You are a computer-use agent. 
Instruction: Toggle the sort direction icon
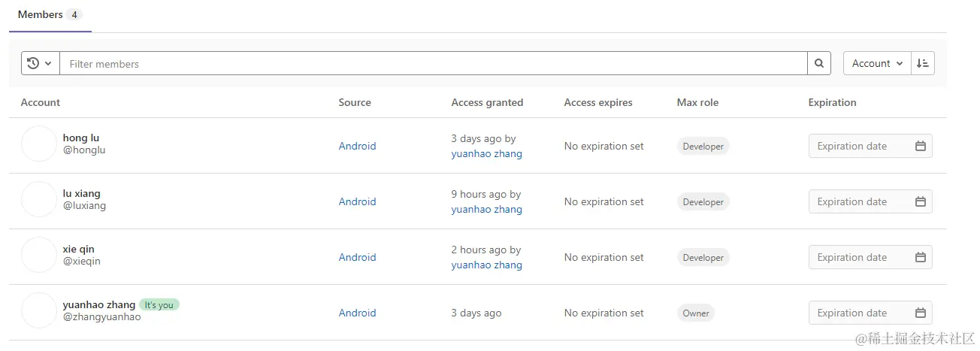click(x=923, y=64)
